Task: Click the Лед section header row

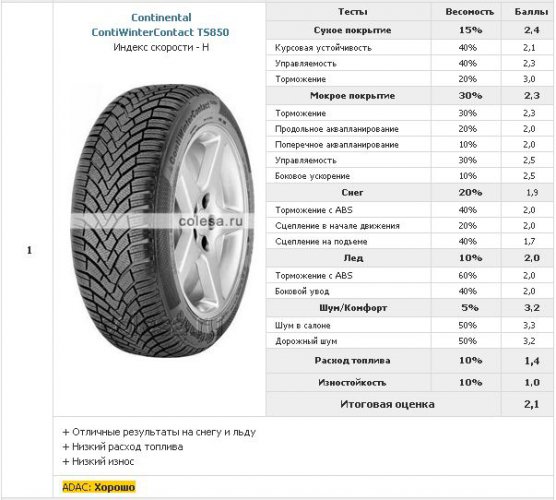Action: click(410, 258)
